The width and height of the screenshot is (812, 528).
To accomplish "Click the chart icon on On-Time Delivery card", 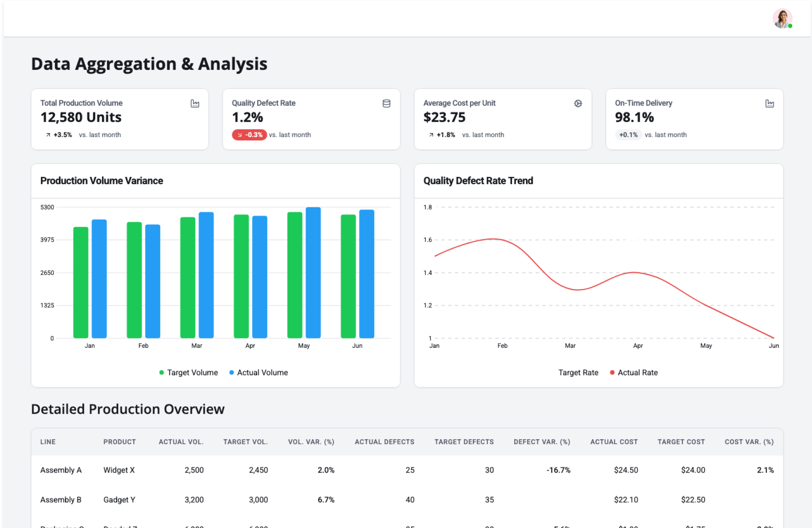I will pos(769,104).
